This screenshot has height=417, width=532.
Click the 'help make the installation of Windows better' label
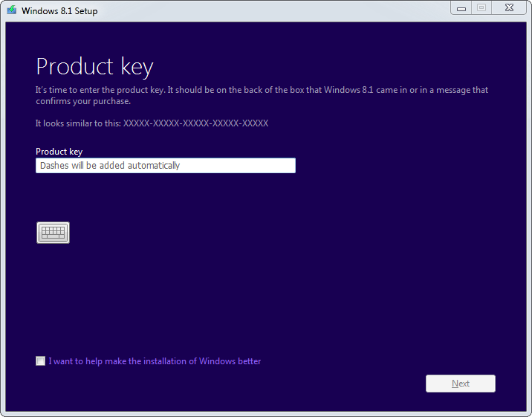click(x=155, y=361)
